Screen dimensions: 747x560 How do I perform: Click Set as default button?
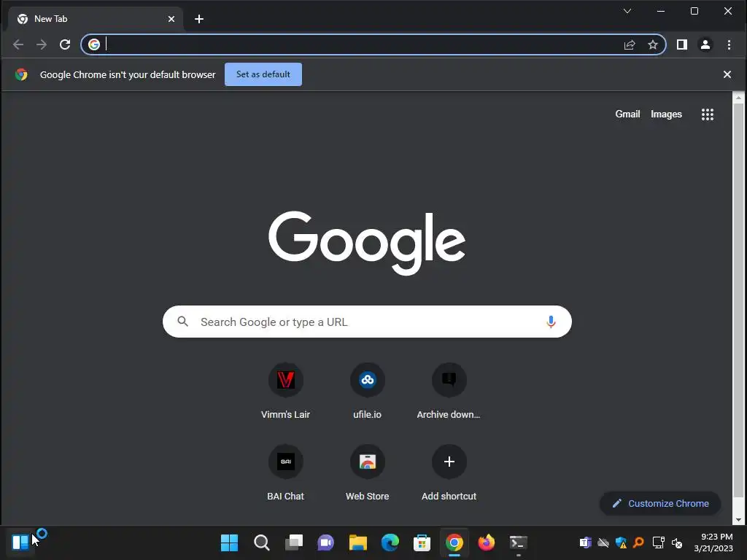point(263,74)
